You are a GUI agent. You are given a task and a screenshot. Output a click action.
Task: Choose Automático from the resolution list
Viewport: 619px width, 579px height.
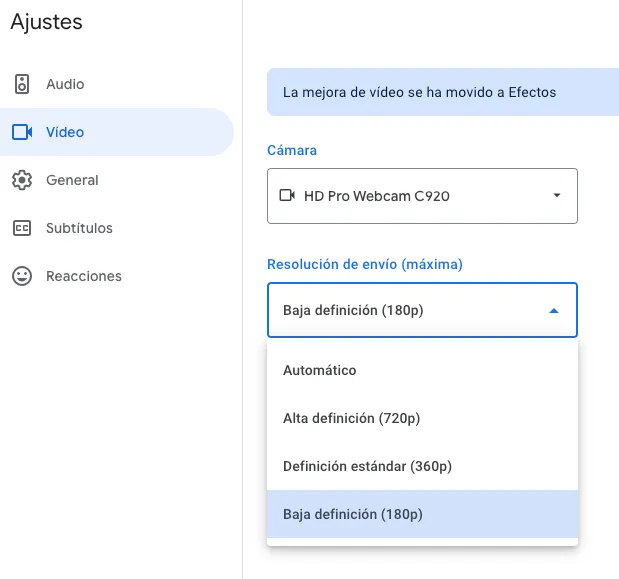click(x=320, y=370)
